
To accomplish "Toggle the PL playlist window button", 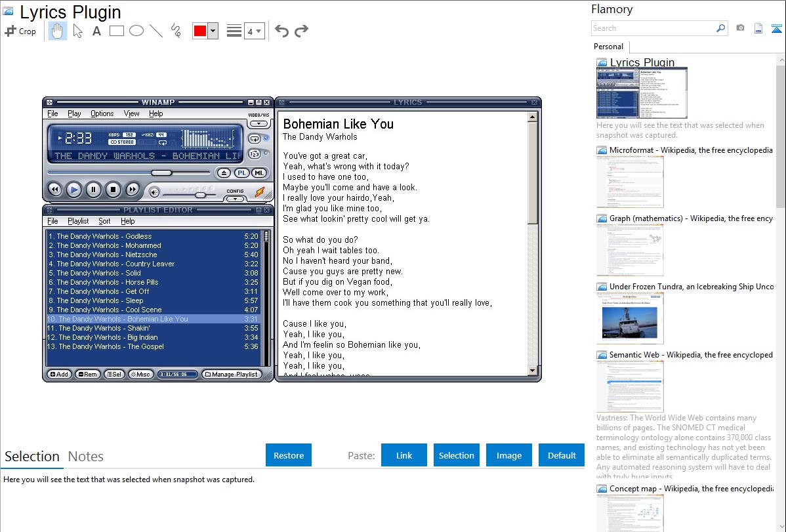I will point(241,173).
